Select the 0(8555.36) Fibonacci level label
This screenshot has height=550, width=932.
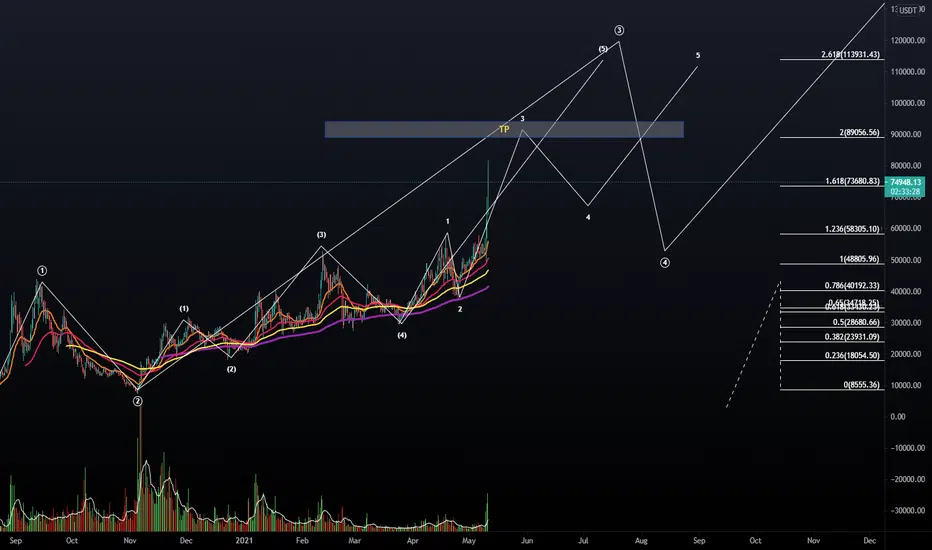click(x=861, y=385)
